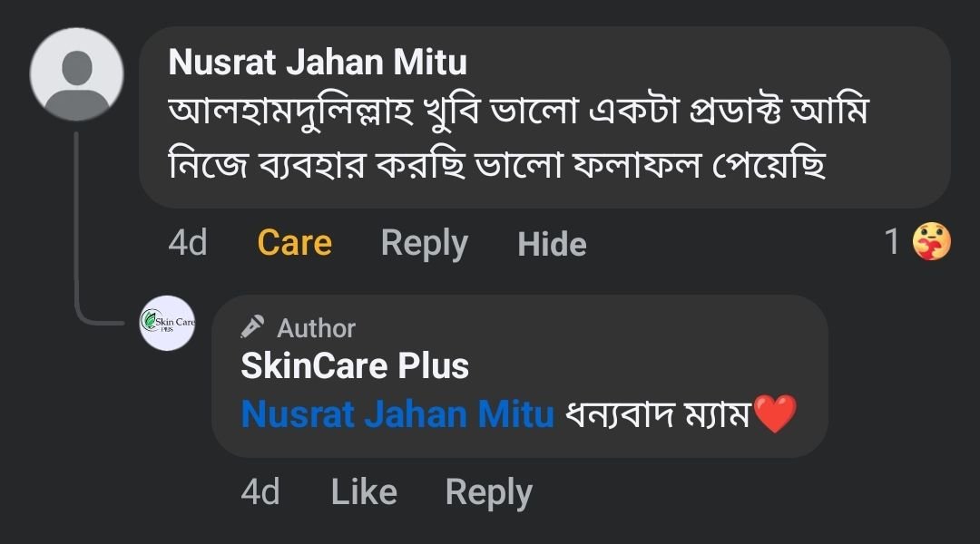Click the ধন্যবাদ ম্যাম reply text

pos(658,414)
